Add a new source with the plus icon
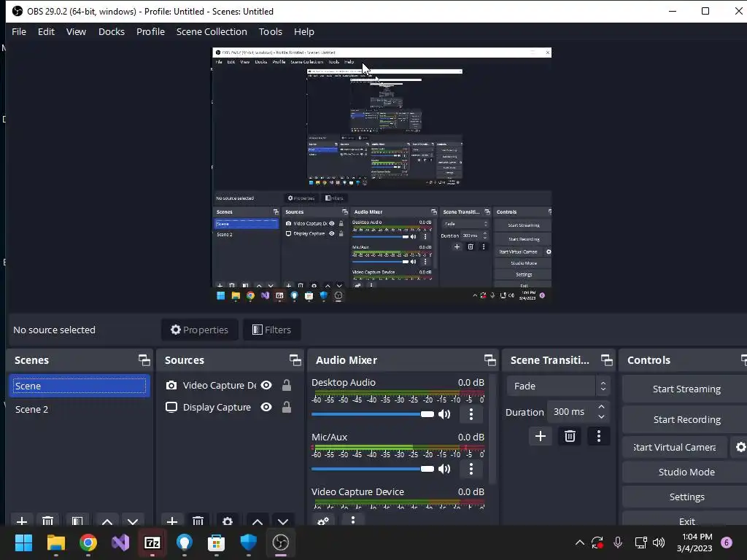 (172, 521)
